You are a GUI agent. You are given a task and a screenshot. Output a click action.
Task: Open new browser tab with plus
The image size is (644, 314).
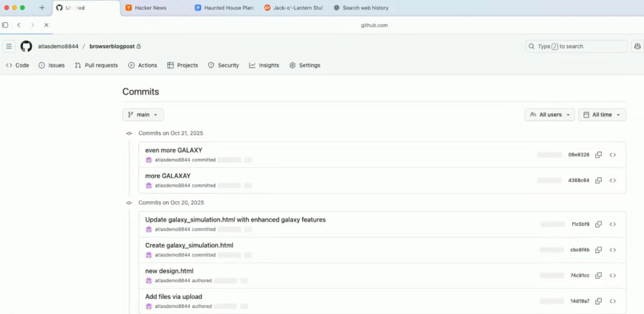[42, 8]
